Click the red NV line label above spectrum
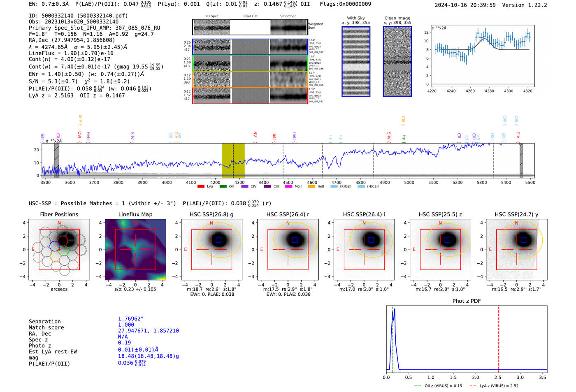This screenshot has width=576, height=392. pyautogui.click(x=255, y=136)
